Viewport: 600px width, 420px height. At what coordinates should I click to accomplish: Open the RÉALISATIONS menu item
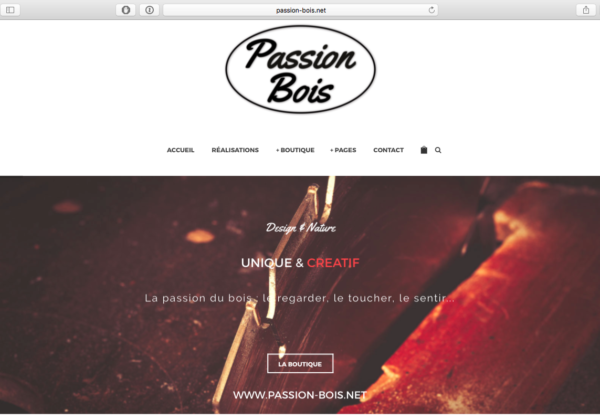tap(235, 150)
